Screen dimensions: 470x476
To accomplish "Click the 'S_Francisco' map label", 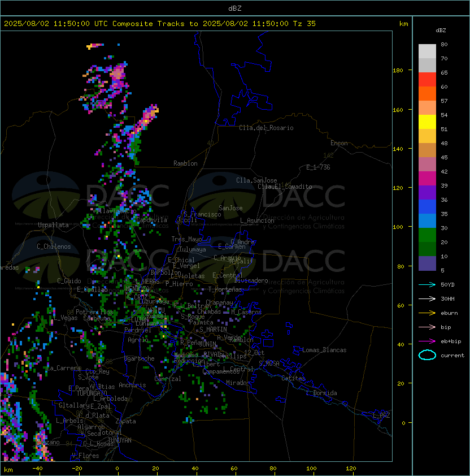I will pos(202,214).
